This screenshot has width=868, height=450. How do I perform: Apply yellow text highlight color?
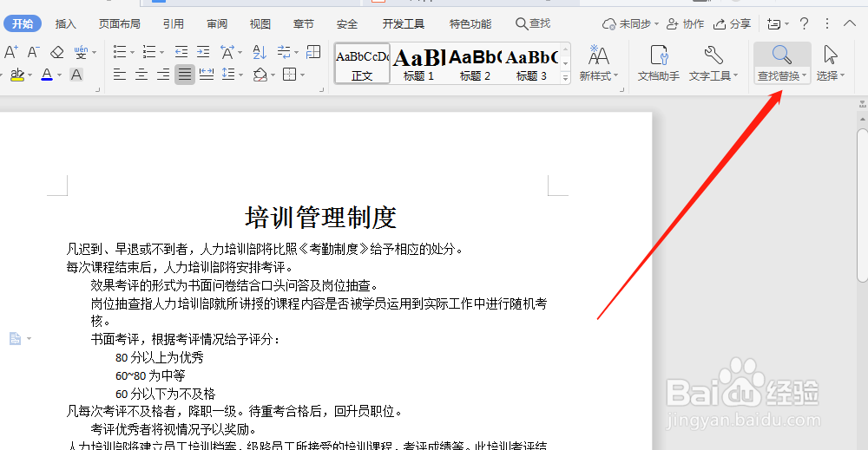pyautogui.click(x=17, y=75)
